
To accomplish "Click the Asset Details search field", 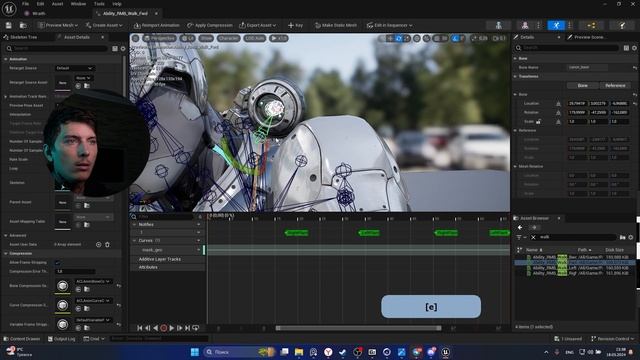I will coord(57,49).
